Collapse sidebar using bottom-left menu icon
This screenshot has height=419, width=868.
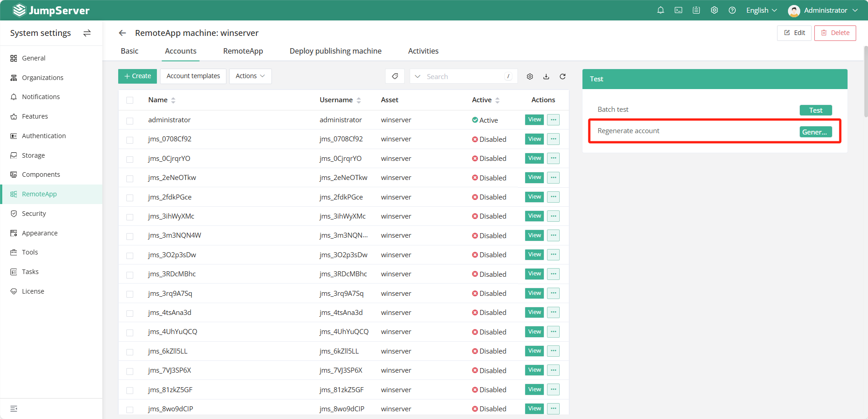[14, 409]
